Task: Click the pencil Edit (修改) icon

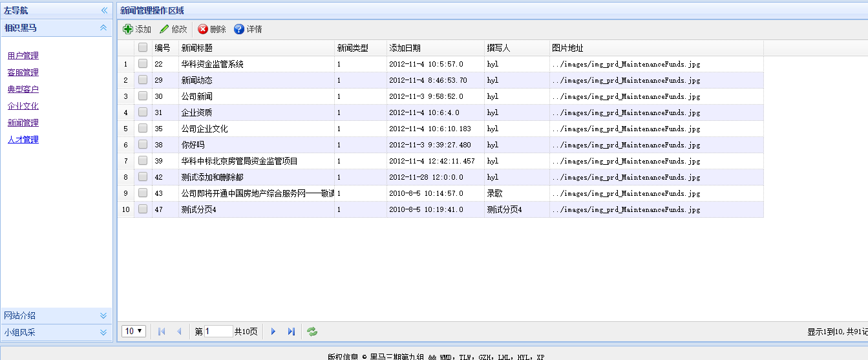Action: [164, 29]
